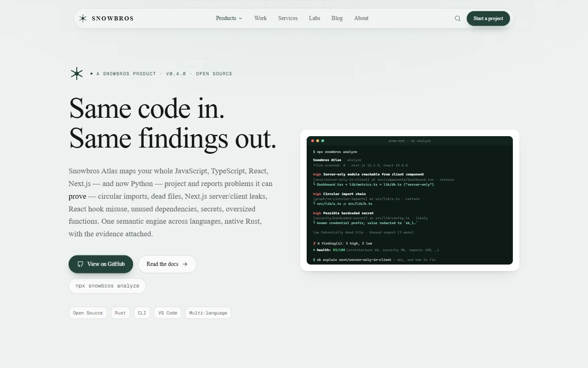Click the arrow icon beside Read the docs

coord(185,264)
